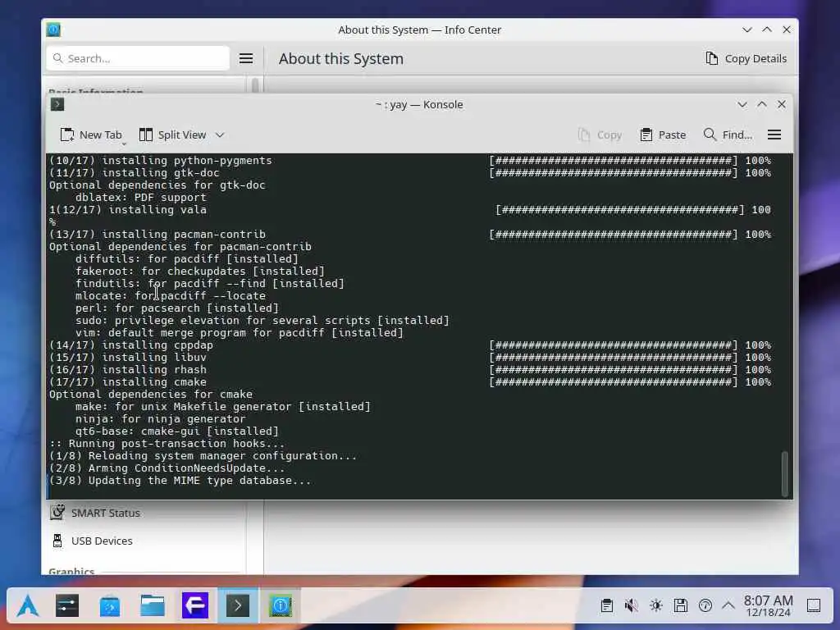
Task: Click the 'mlocate: for pacdiff --locate' line
Action: pos(171,295)
